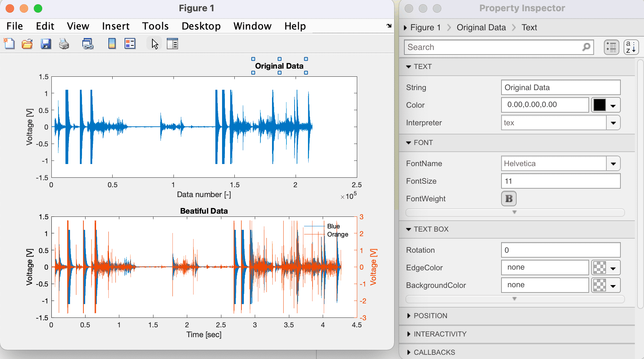Expand more FONT properties bar
Viewport: 644px width, 359px height.
515,213
